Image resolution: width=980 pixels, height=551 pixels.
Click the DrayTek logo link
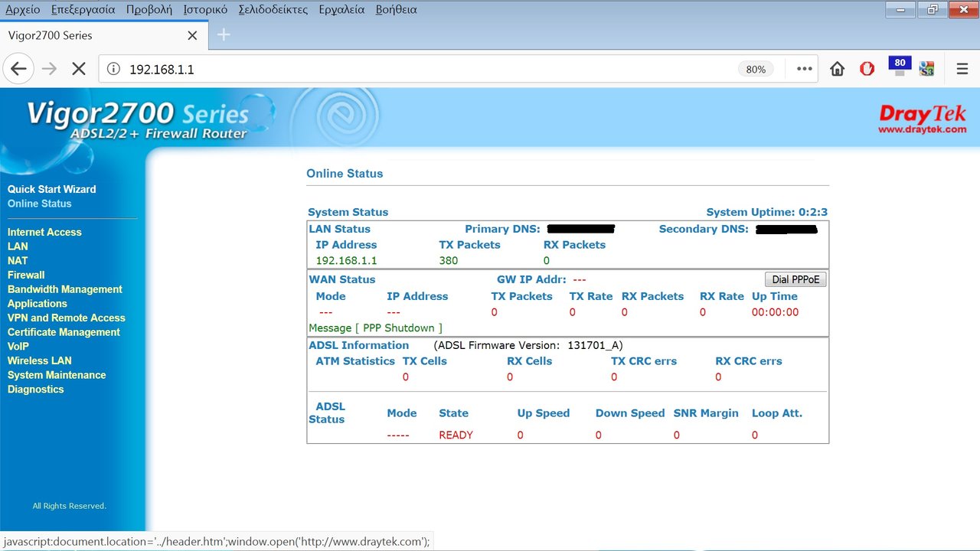923,119
